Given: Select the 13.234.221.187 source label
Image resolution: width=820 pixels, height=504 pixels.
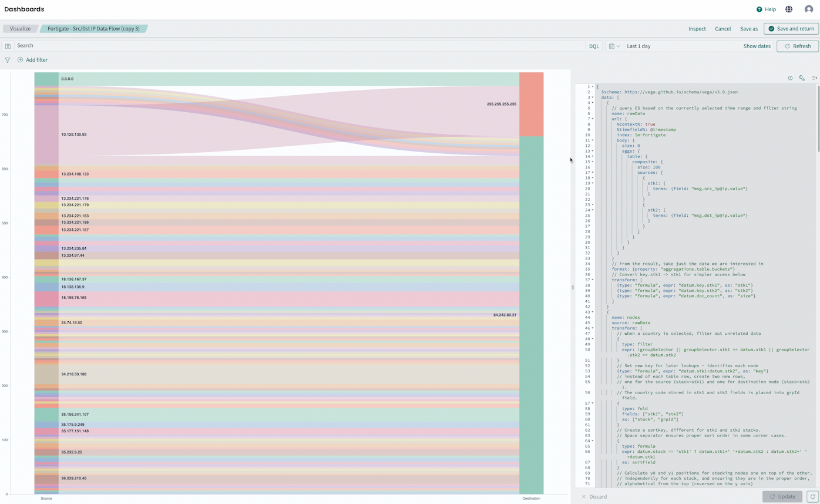Looking at the screenshot, I should 75,230.
